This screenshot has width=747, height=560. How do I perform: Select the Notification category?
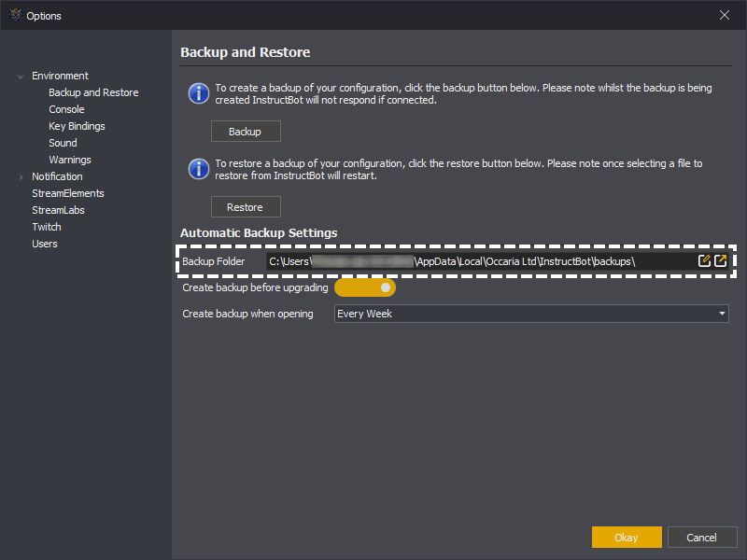click(57, 176)
